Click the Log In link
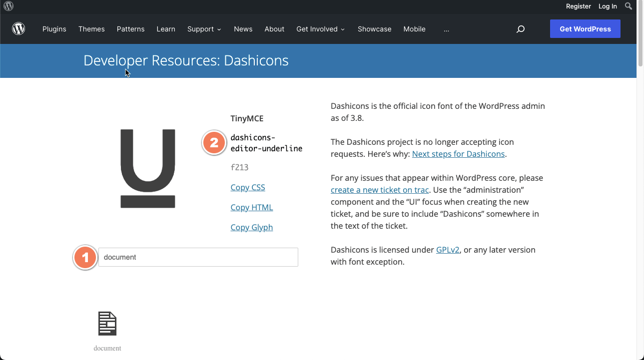This screenshot has height=360, width=644. [x=608, y=6]
